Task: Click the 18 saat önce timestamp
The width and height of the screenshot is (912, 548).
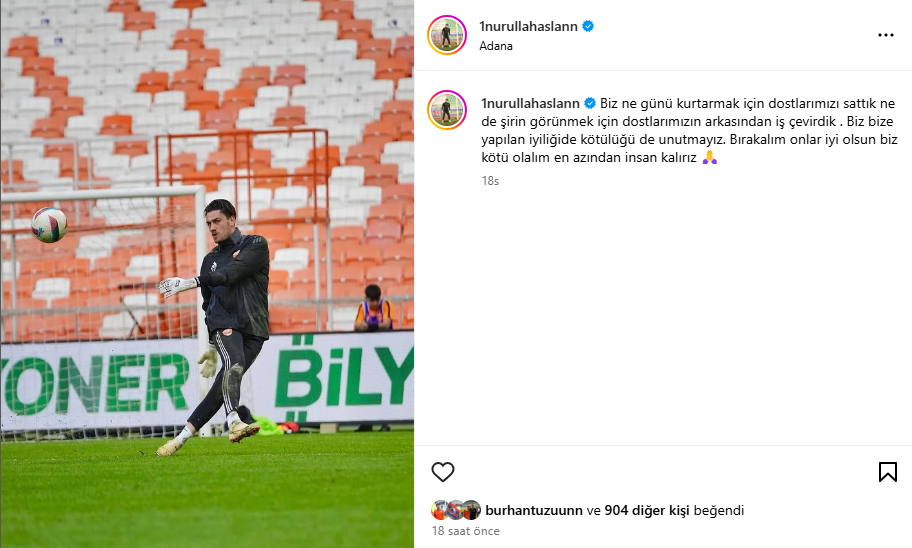Action: [x=465, y=531]
